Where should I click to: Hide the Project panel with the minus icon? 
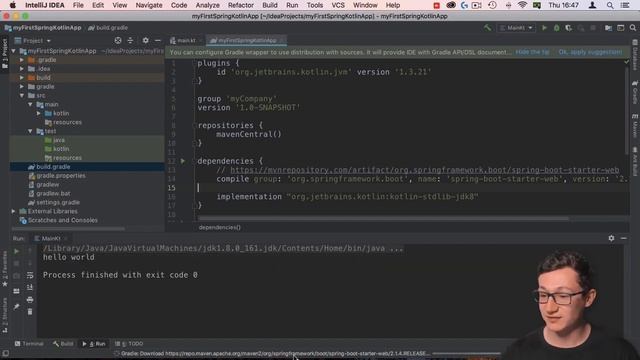(x=158, y=40)
